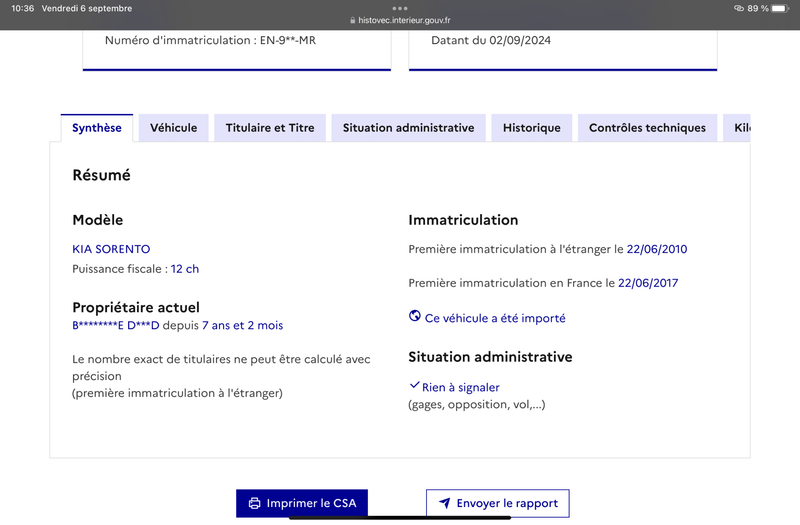Click the KIA SORENTO model name
This screenshot has height=525, width=800.
(111, 249)
